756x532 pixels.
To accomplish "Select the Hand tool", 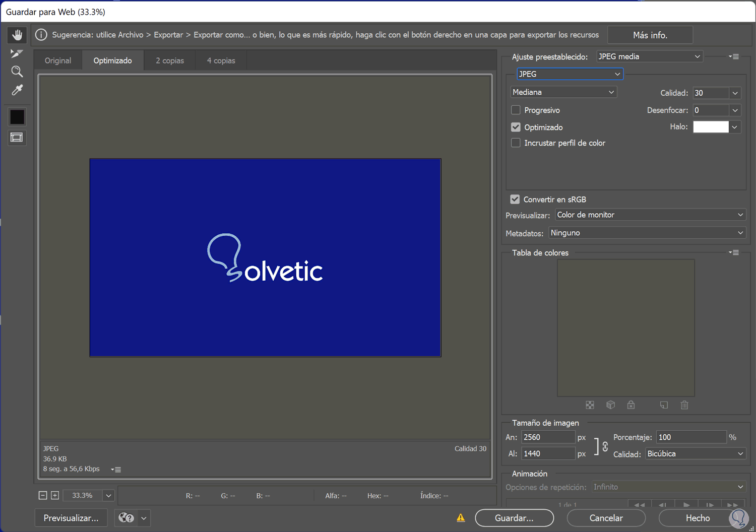I will [17, 35].
